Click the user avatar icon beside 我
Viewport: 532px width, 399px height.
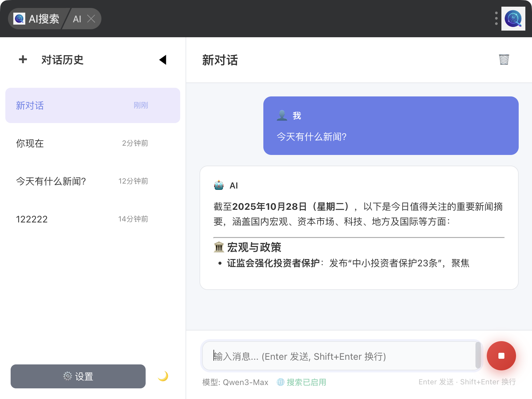click(x=282, y=115)
